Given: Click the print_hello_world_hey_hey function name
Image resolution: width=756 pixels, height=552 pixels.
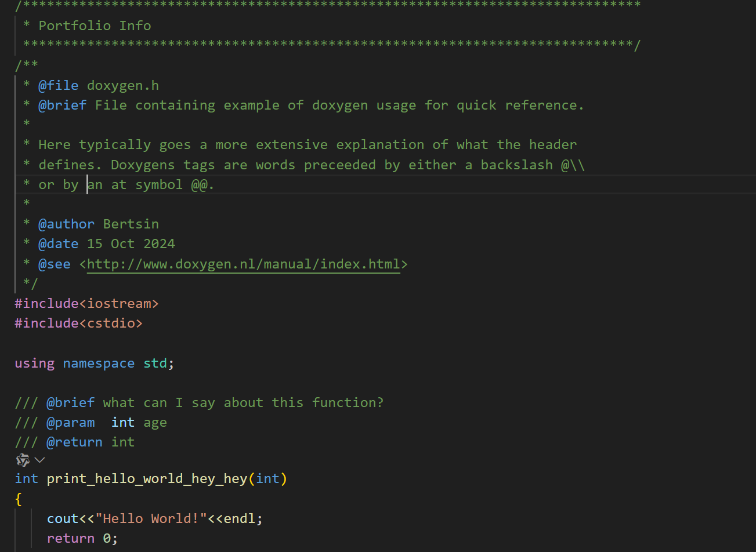Looking at the screenshot, I should pos(147,479).
